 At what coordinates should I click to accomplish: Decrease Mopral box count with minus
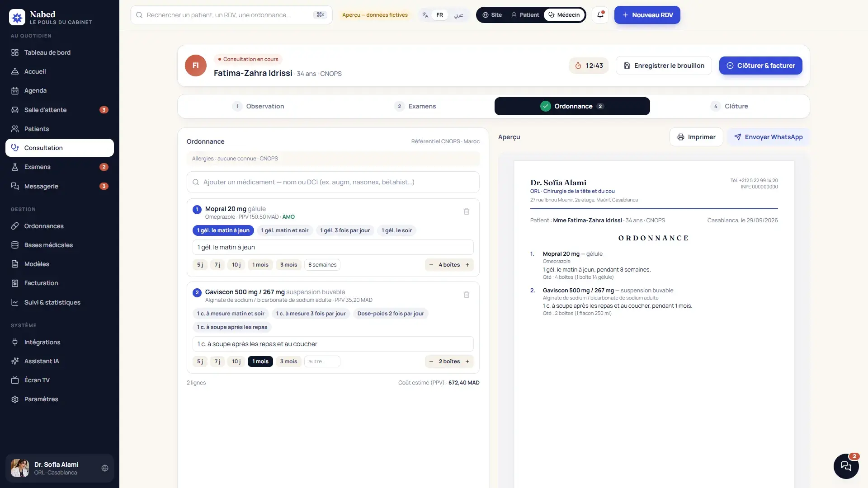pyautogui.click(x=431, y=265)
